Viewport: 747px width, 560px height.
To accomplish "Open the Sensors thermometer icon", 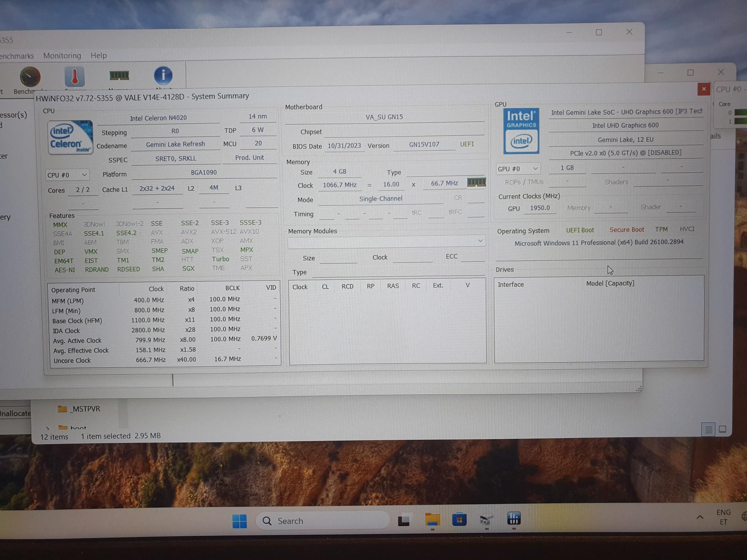I will click(75, 77).
